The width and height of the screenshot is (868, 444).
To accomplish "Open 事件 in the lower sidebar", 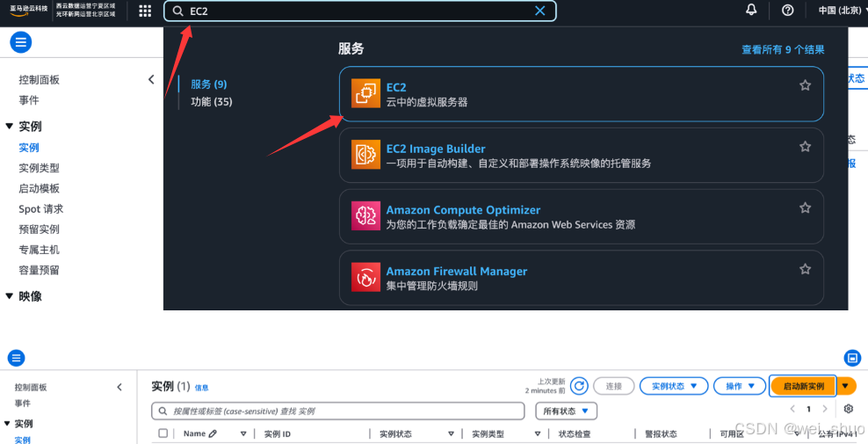I will (23, 404).
